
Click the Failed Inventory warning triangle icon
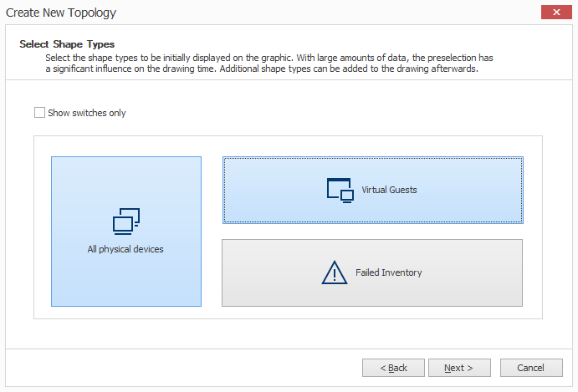[335, 272]
